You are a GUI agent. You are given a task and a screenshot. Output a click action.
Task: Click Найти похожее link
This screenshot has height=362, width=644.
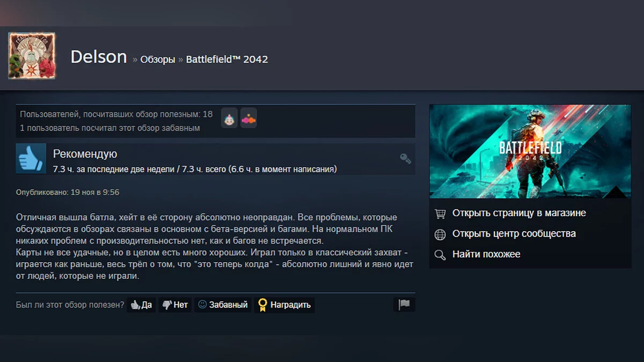coord(486,254)
